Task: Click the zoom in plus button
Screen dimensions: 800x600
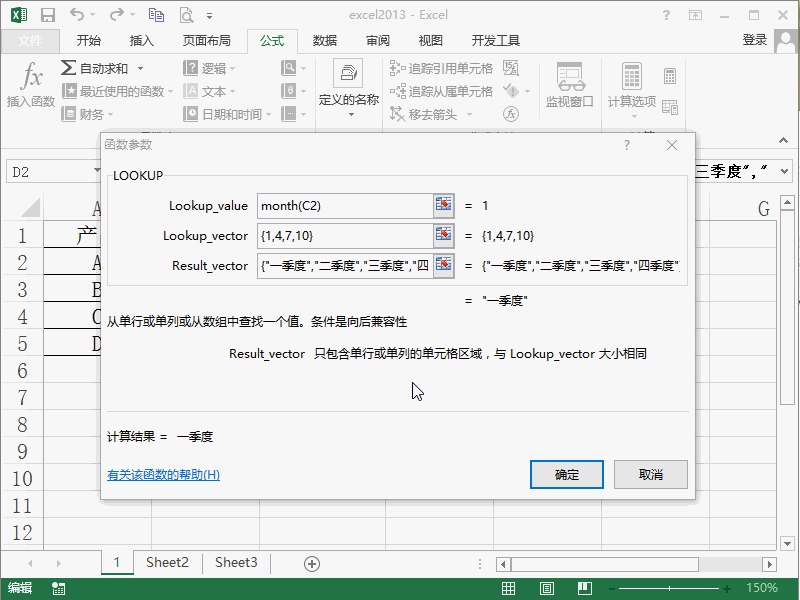Action: point(727,588)
